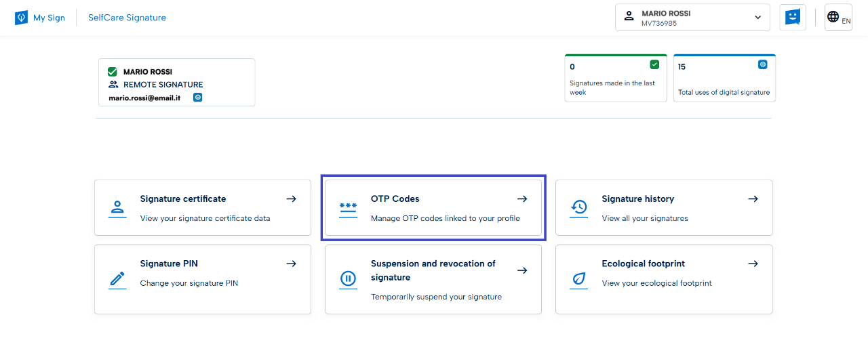
Task: Click the OTP Codes asterisks icon
Action: tap(348, 208)
